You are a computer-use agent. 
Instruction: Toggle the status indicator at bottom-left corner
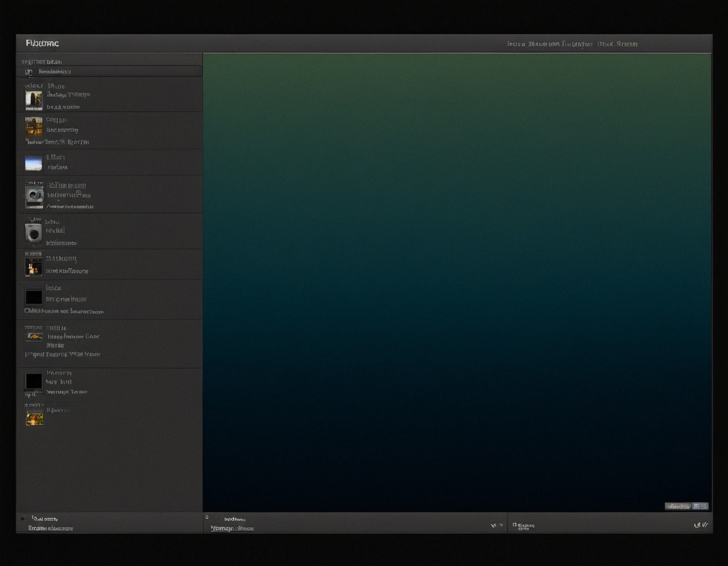23,518
